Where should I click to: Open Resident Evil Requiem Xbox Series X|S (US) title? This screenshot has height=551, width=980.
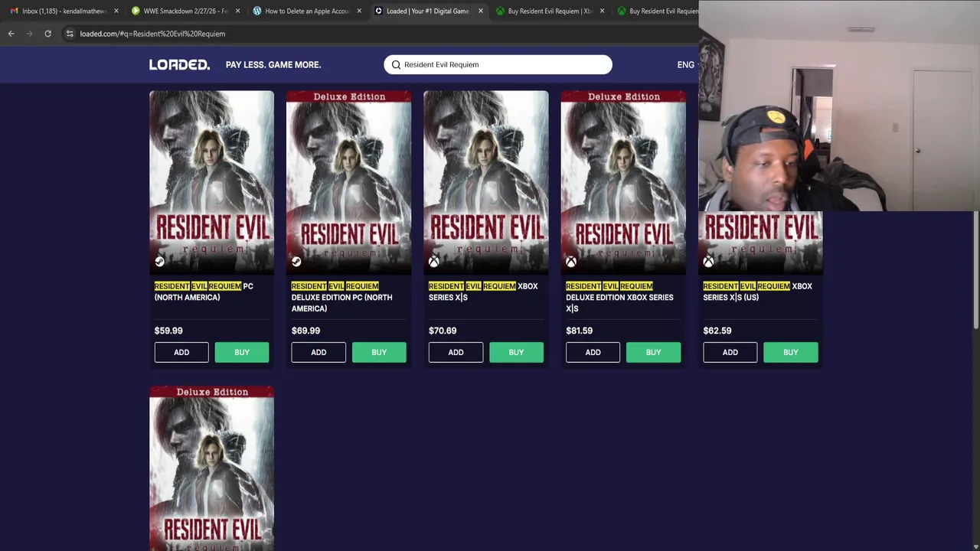757,292
